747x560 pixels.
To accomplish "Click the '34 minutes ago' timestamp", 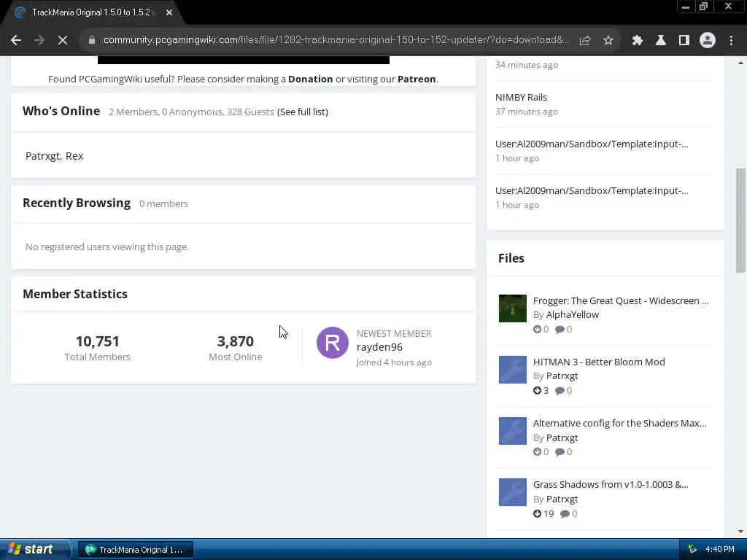I will click(527, 65).
